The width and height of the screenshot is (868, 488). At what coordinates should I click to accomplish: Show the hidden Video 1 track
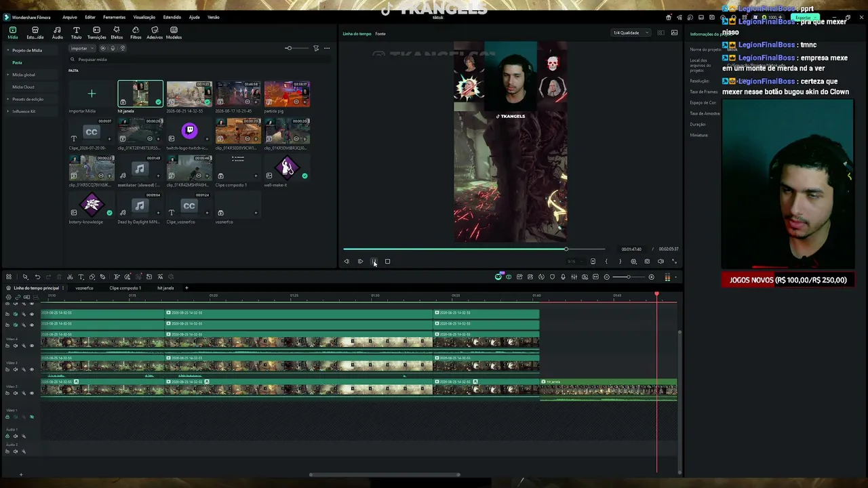coord(31,417)
